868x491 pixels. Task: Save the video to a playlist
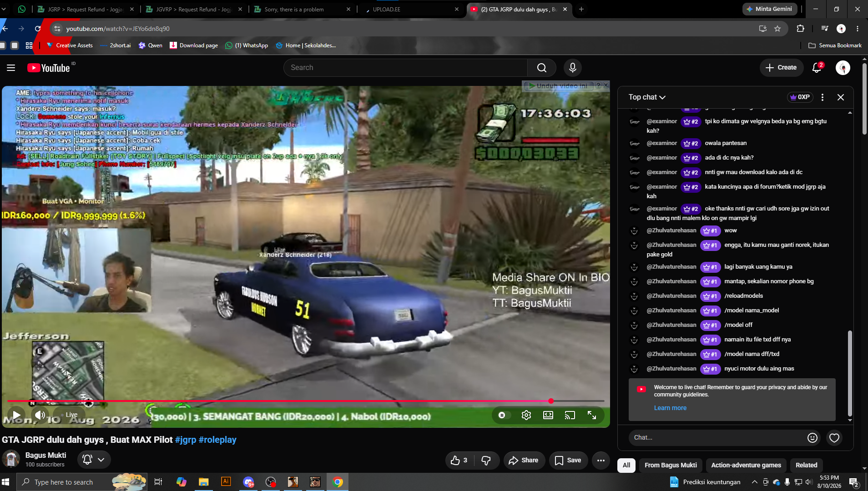tap(568, 461)
